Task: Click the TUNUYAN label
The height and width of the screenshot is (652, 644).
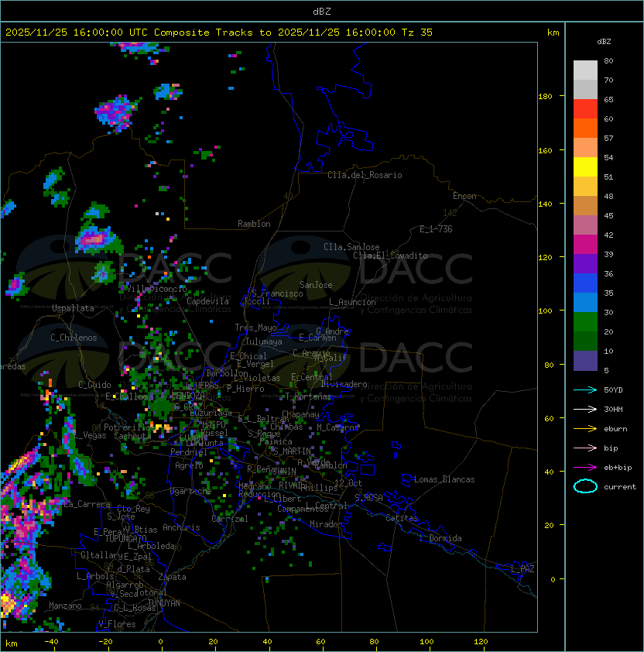Action: point(164,603)
